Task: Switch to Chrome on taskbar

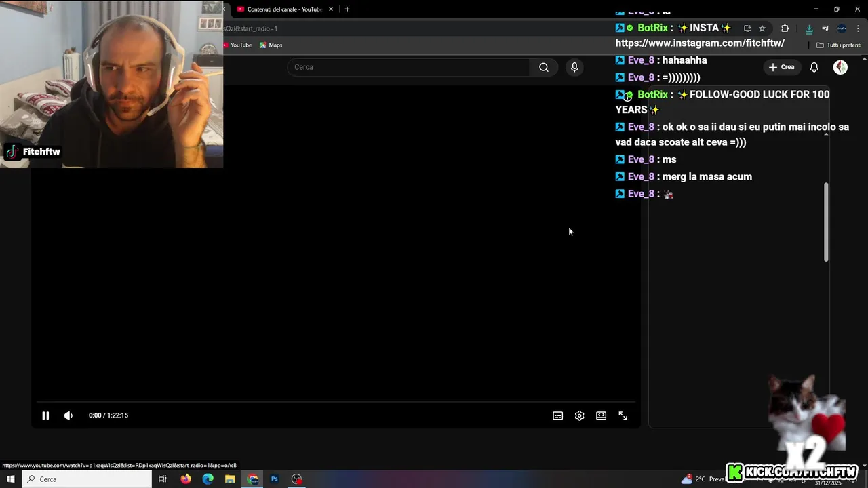Action: (252, 479)
